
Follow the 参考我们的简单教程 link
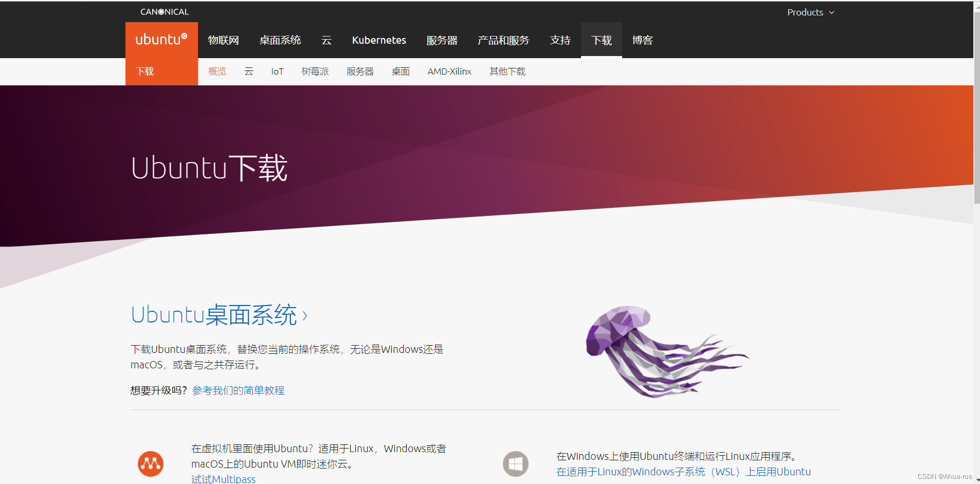pyautogui.click(x=237, y=390)
